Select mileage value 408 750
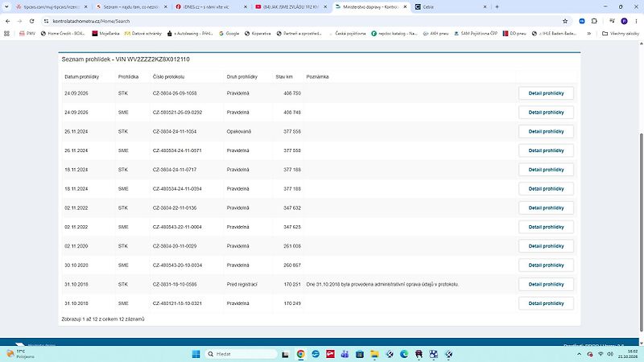Viewport: 644px width, 362px height. [292, 93]
